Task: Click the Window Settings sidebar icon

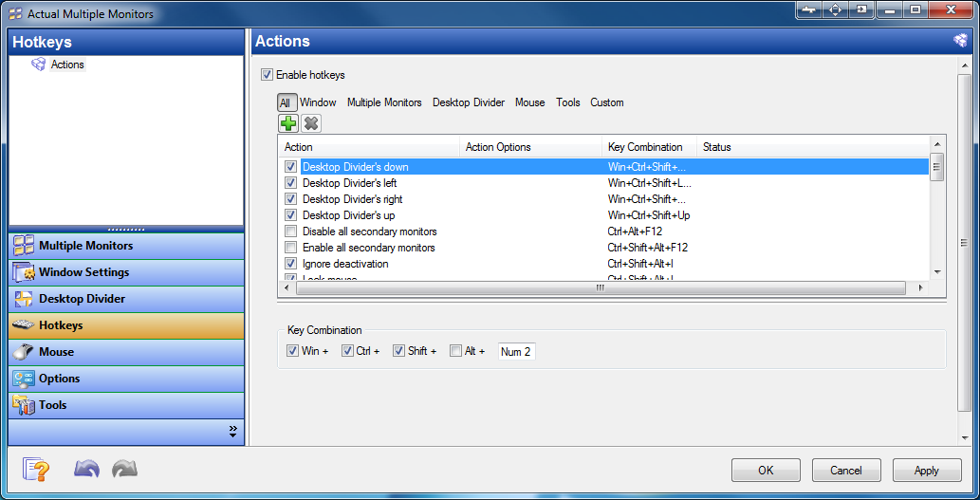Action: [24, 272]
